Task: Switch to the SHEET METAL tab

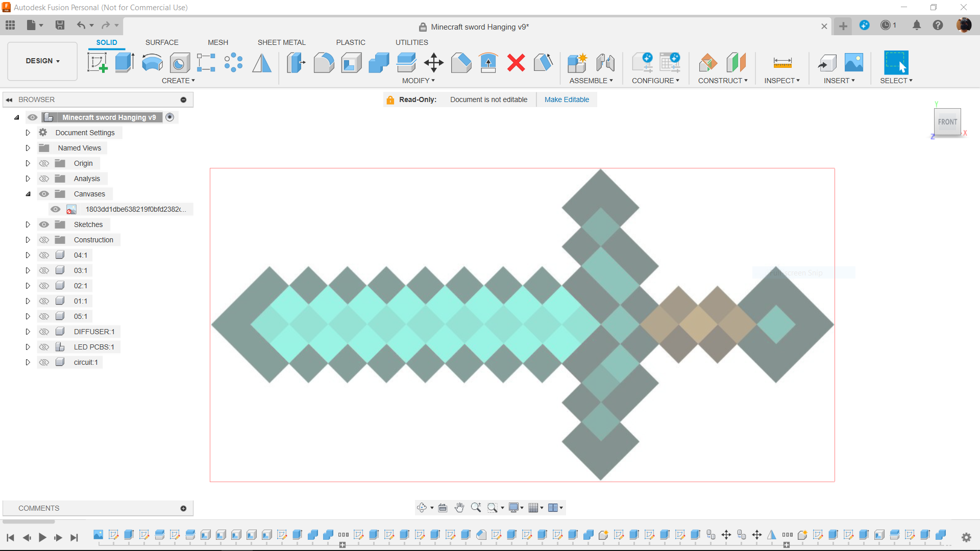Action: 281,42
